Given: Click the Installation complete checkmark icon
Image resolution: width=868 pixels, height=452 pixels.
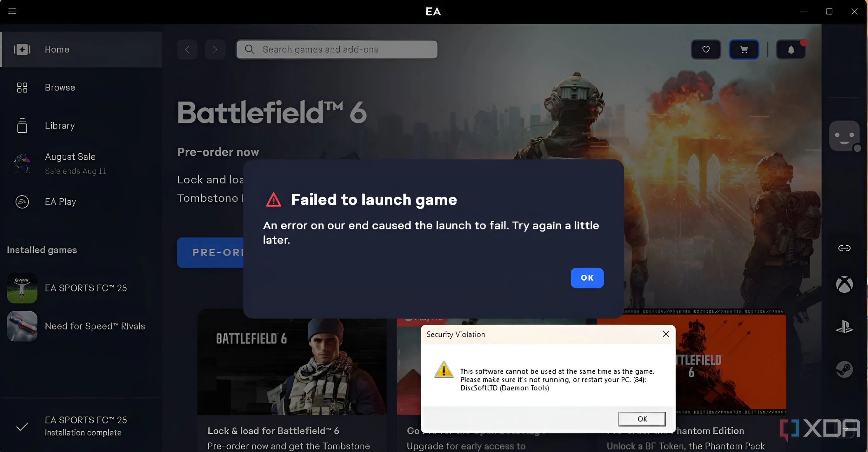Looking at the screenshot, I should (22, 427).
